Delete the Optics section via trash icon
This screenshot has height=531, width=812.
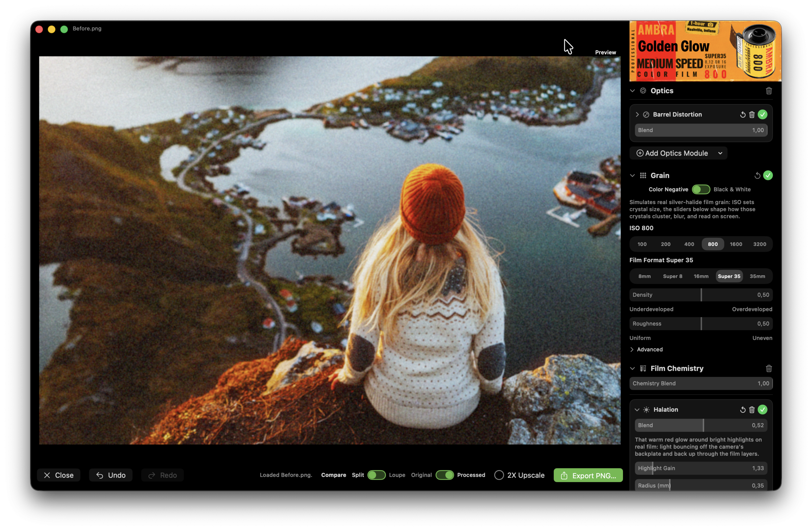(x=769, y=91)
